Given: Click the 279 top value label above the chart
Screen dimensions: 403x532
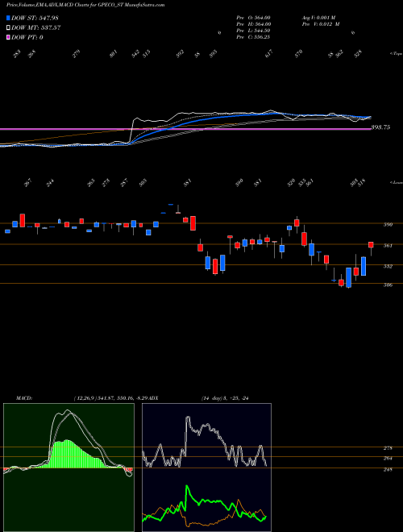Looking at the screenshot, I should pos(77,54).
